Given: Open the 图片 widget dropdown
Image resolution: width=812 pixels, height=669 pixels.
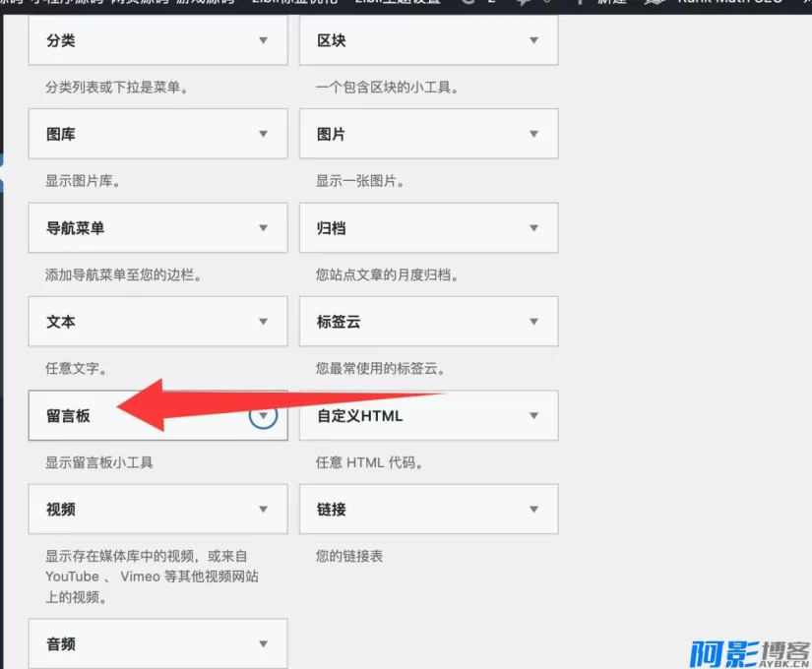Looking at the screenshot, I should point(532,134).
